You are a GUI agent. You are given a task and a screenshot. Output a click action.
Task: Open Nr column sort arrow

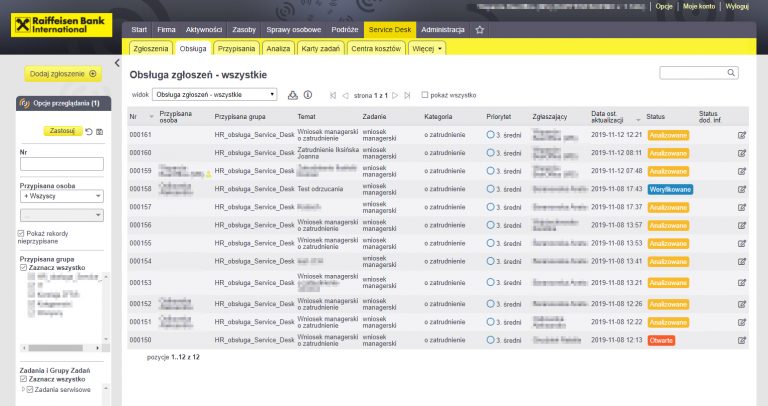(x=151, y=117)
